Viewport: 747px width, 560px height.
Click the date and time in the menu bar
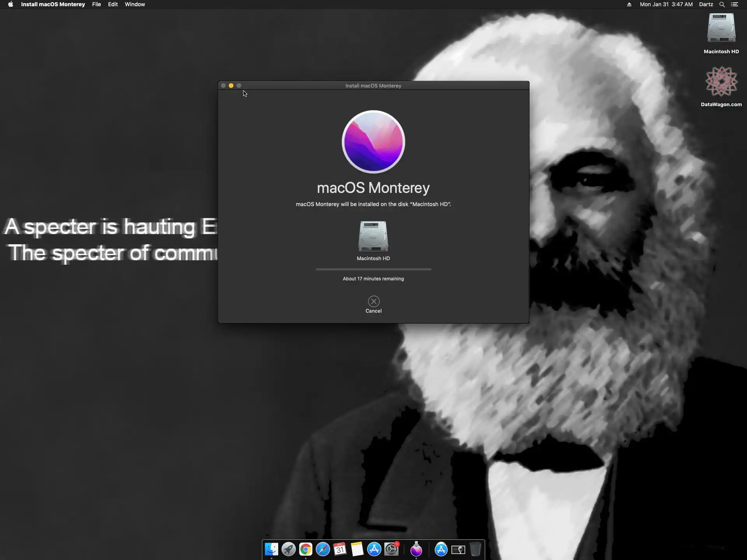pos(666,4)
